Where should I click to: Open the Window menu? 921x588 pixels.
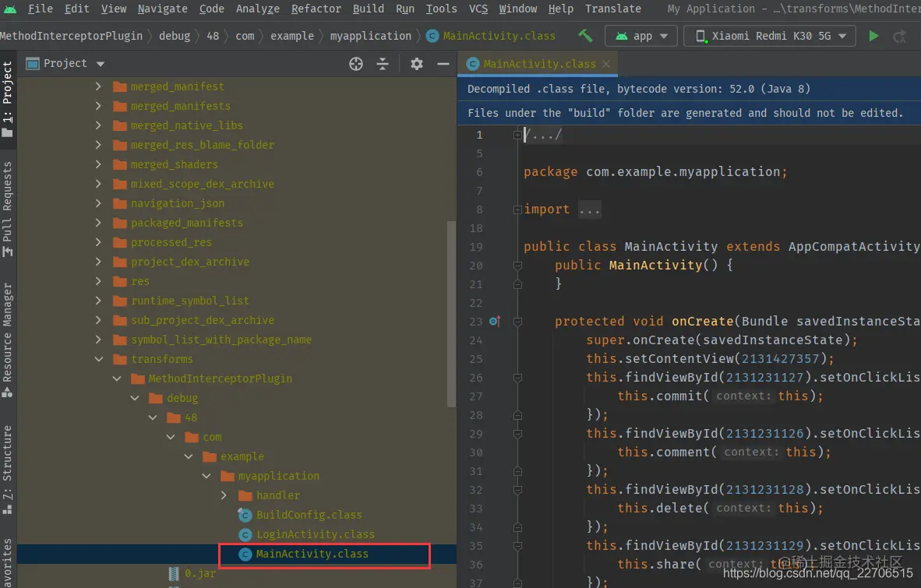coord(517,9)
